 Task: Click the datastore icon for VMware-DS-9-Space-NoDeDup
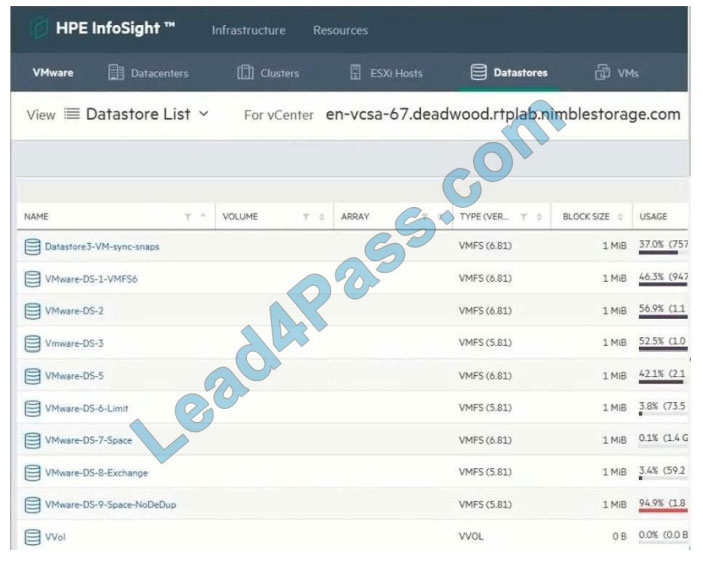[32, 505]
